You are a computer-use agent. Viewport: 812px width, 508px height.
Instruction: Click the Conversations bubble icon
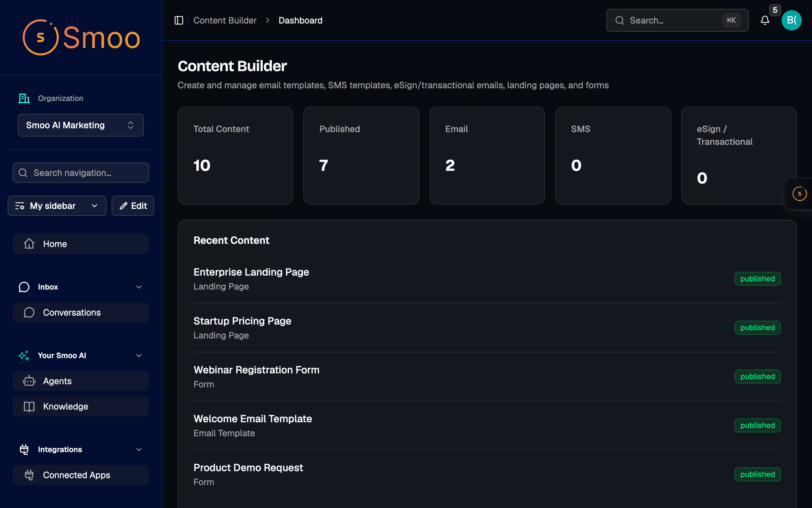(x=29, y=312)
